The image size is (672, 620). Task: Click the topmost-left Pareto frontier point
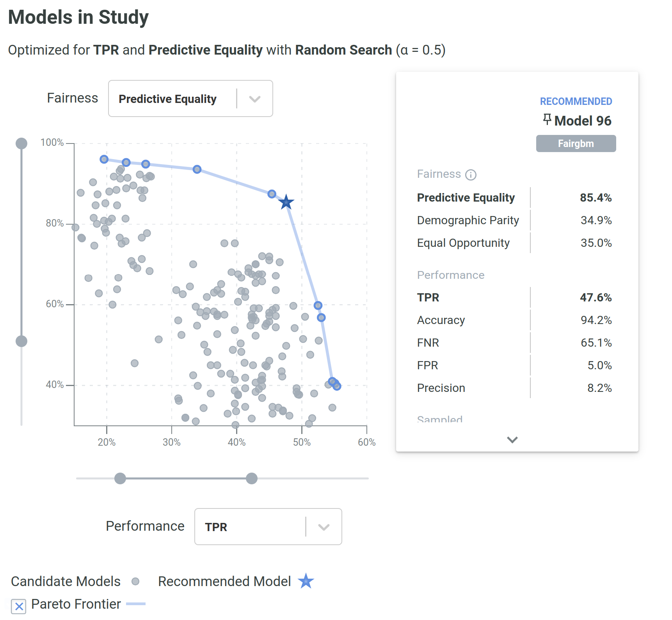[x=104, y=159]
